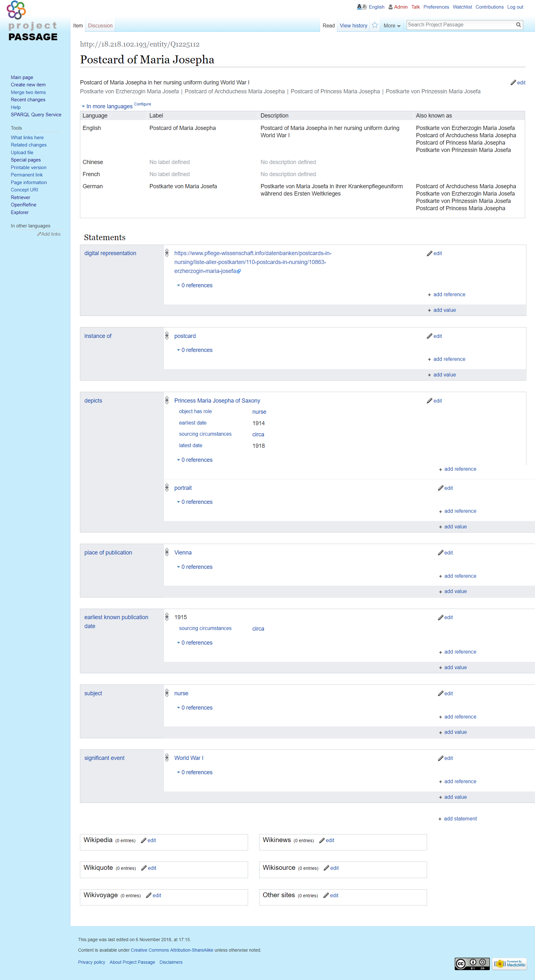Image resolution: width=535 pixels, height=980 pixels.
Task: Switch to the Discussion tab
Action: pos(100,25)
